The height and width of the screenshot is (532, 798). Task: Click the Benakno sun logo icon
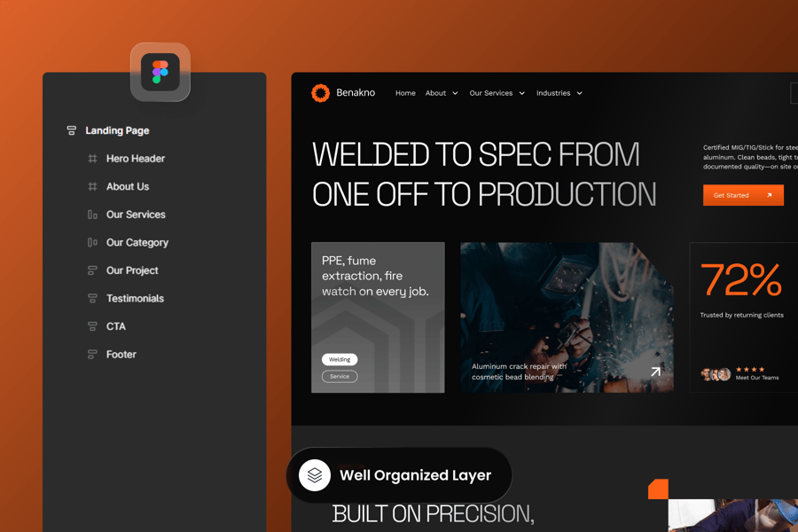(320, 93)
